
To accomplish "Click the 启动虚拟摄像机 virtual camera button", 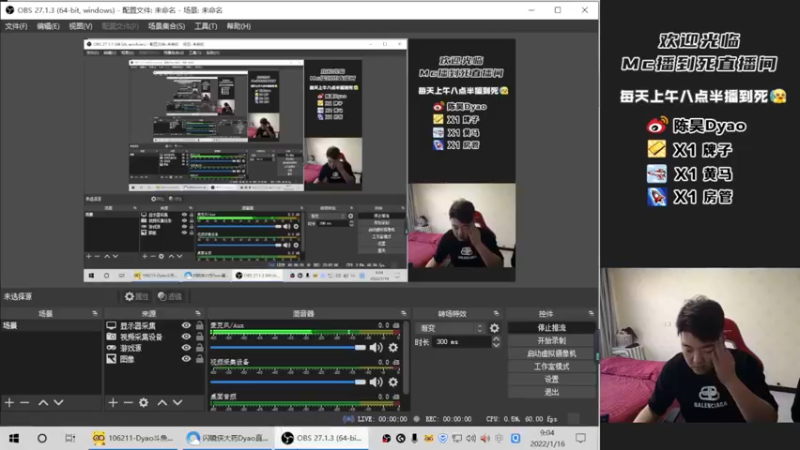I will click(x=552, y=353).
